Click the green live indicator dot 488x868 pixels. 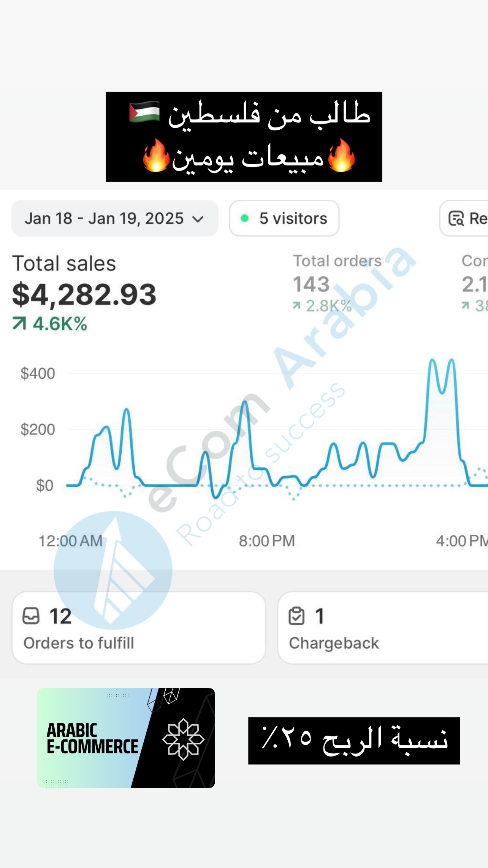coord(245,218)
